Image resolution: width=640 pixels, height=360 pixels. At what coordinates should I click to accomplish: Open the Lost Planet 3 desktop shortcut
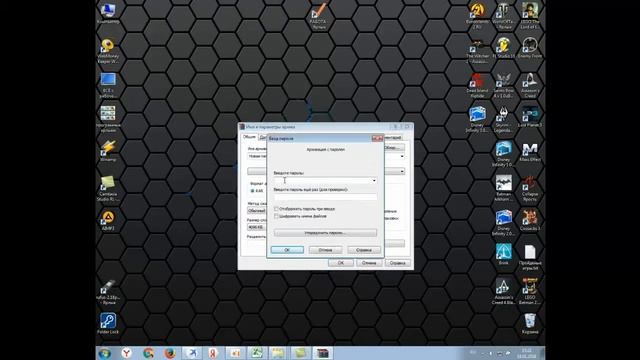click(530, 117)
